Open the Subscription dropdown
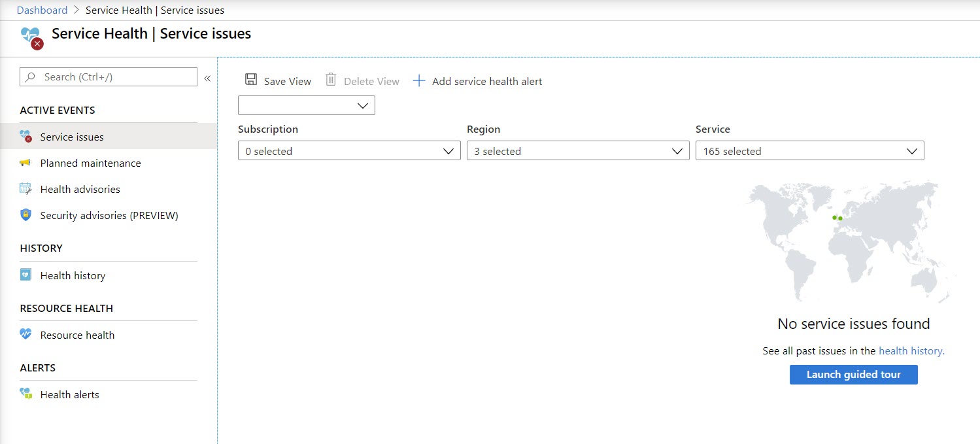The height and width of the screenshot is (444, 980). pyautogui.click(x=349, y=151)
